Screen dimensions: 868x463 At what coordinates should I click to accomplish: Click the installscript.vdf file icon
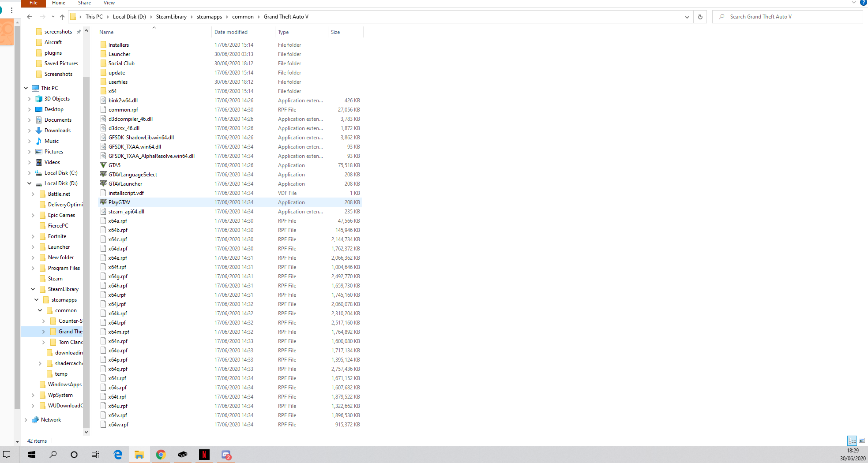click(103, 193)
